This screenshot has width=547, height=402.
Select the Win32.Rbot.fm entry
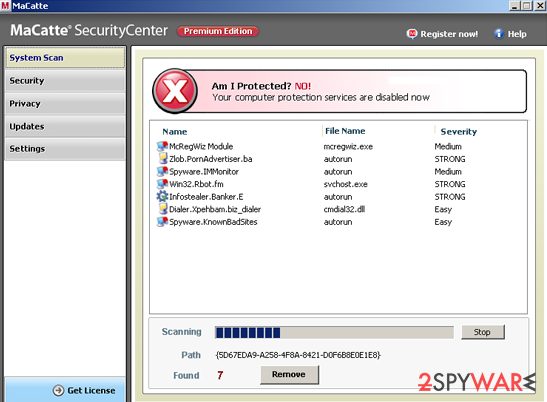[196, 184]
